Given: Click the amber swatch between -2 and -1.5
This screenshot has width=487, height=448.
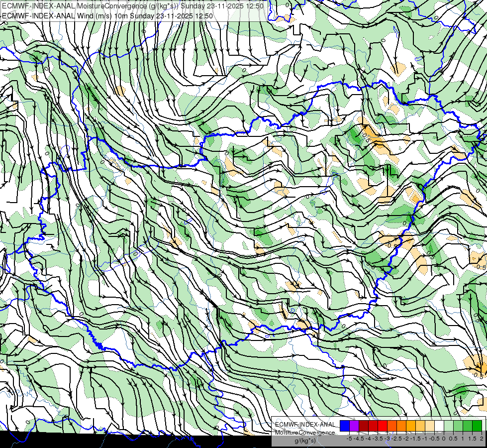Looking at the screenshot, I should click(411, 426).
